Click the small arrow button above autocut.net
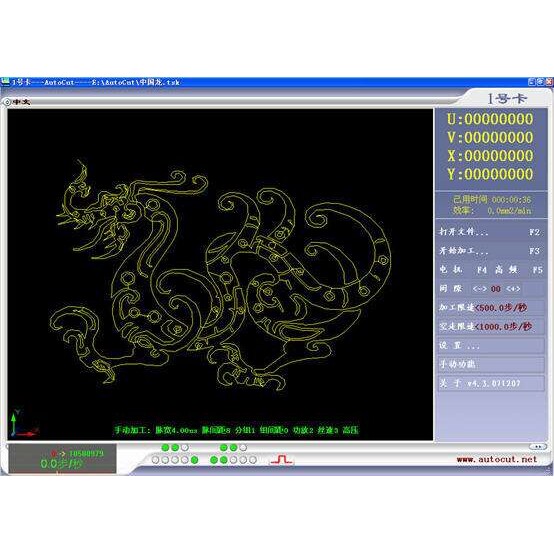Screen dimensions: 554x554 (x=538, y=447)
